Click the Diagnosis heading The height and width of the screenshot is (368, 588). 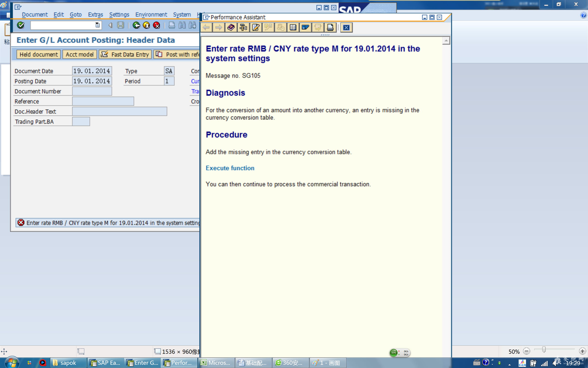pyautogui.click(x=226, y=93)
